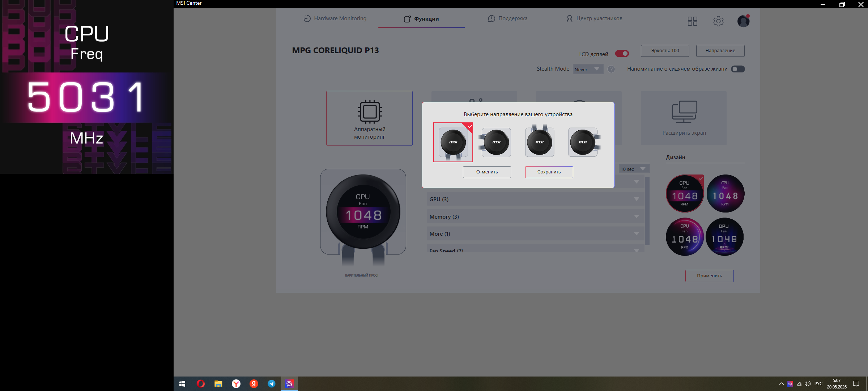
Task: Open the Stealth Mode Never dropdown
Action: point(588,69)
